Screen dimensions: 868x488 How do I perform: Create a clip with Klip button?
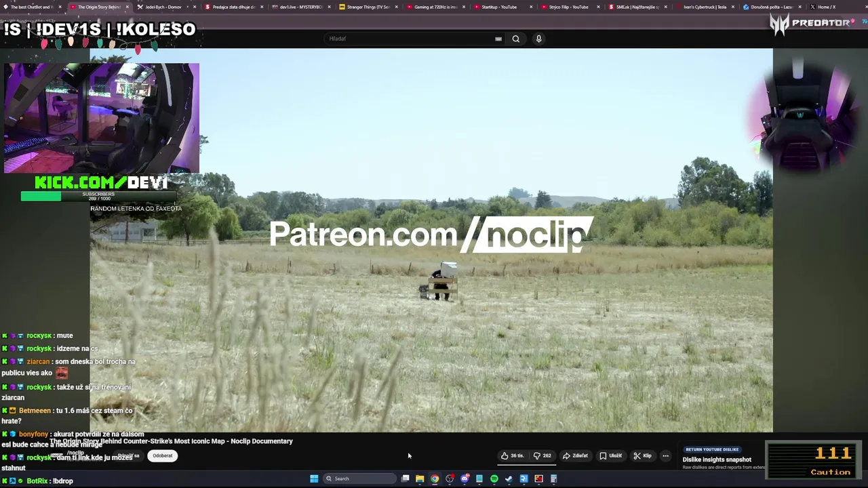642,455
